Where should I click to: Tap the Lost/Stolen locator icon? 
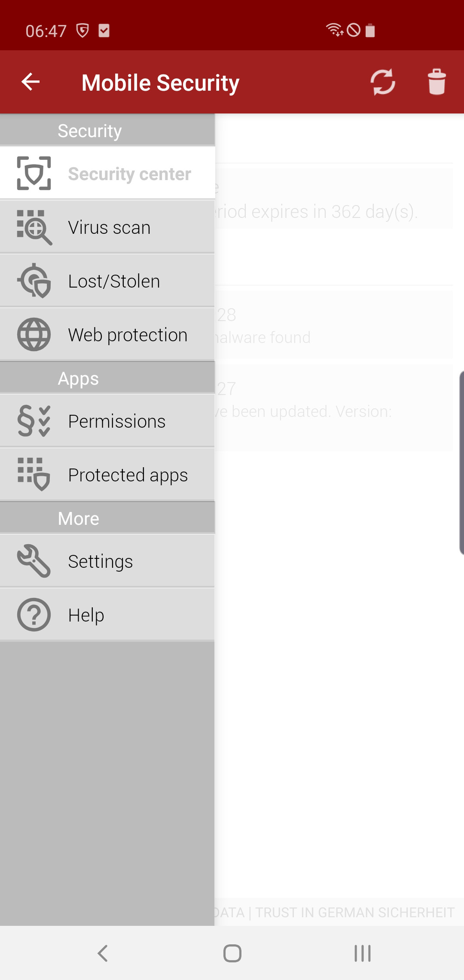[x=34, y=281]
